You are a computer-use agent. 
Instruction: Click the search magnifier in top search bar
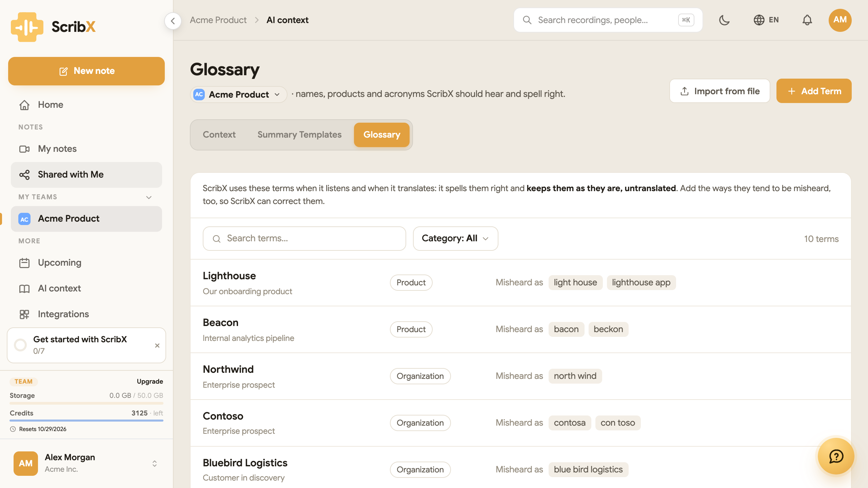pyautogui.click(x=527, y=20)
